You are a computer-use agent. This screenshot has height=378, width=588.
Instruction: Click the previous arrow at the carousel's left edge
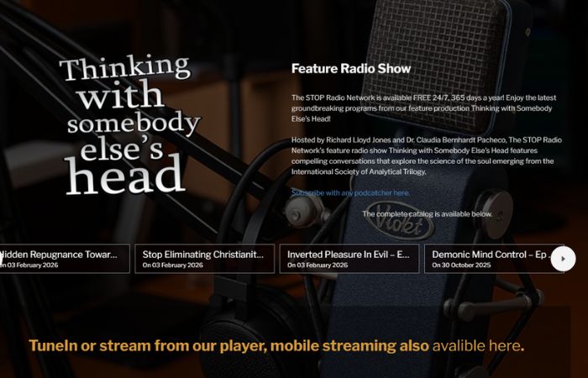(3, 259)
